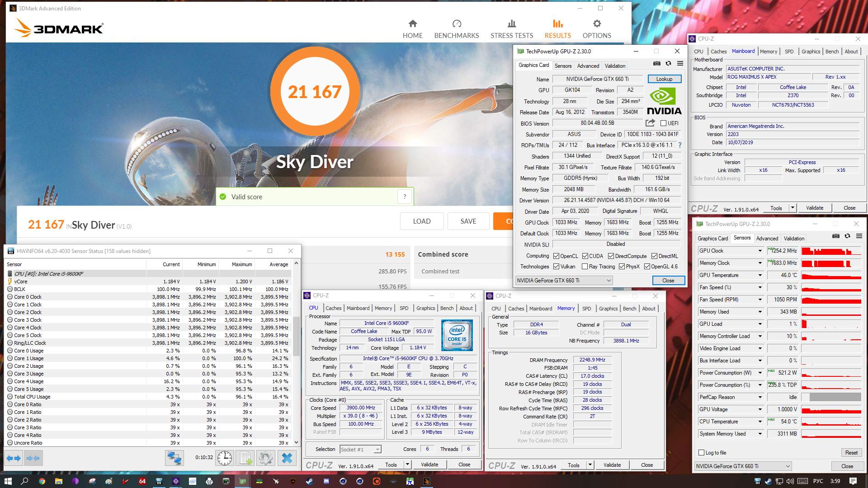
Task: Click the GPU Temperature sensor graph
Action: (831, 275)
